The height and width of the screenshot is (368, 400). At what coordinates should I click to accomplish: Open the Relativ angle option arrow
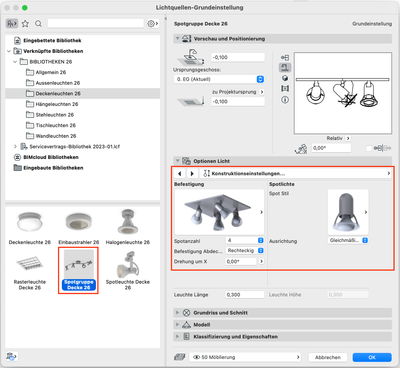348,138
